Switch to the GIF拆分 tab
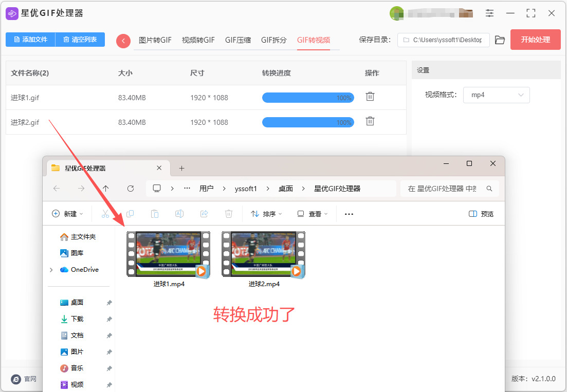This screenshot has width=567, height=392. coord(274,40)
